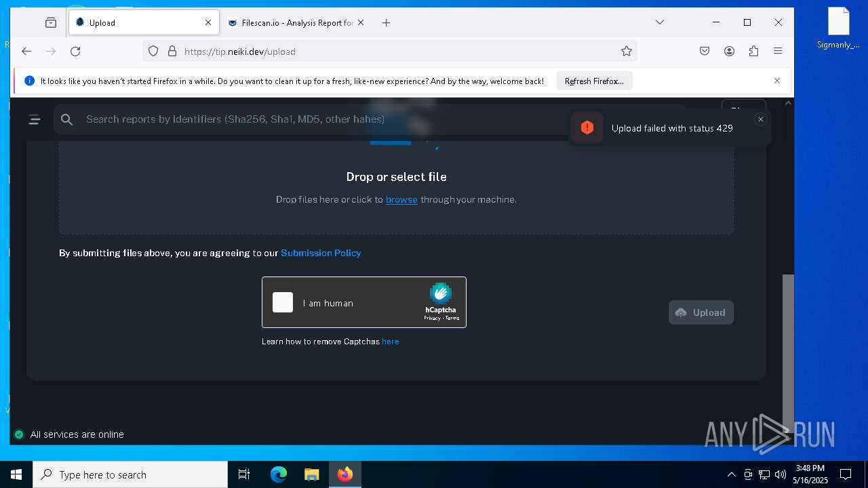Open the remove Captchas here link
The width and height of the screenshot is (868, 488).
point(391,342)
